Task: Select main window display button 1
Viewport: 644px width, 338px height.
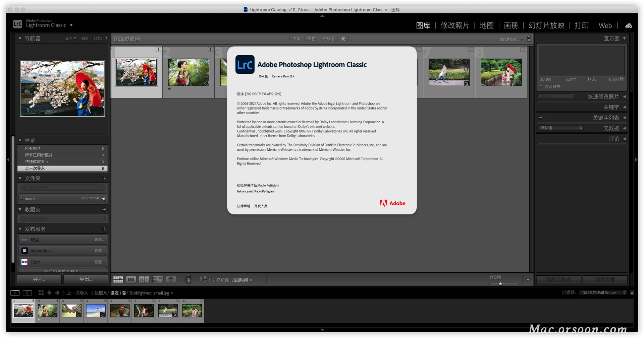Action: [x=15, y=293]
